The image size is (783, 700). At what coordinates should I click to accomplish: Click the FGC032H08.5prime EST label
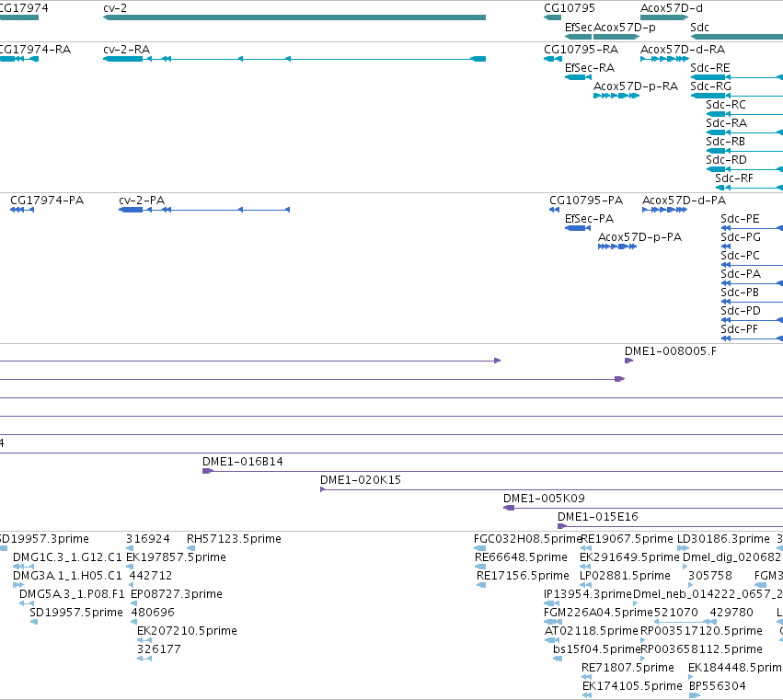pyautogui.click(x=527, y=539)
